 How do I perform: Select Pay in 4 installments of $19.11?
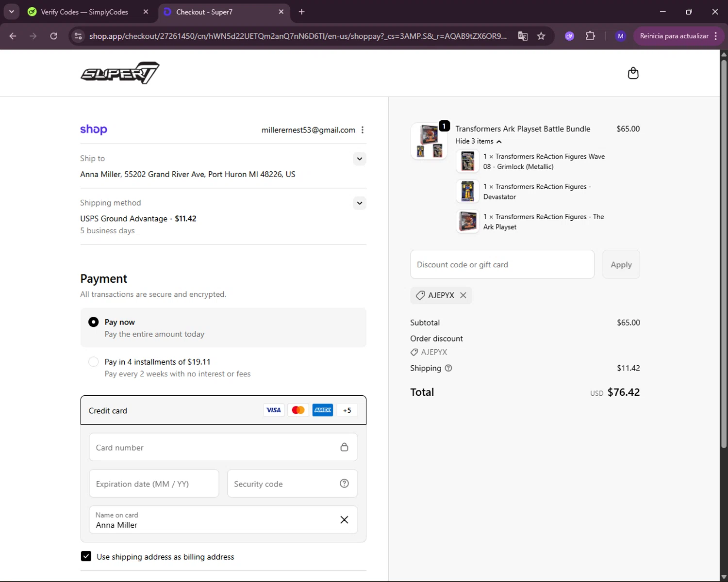coord(94,362)
